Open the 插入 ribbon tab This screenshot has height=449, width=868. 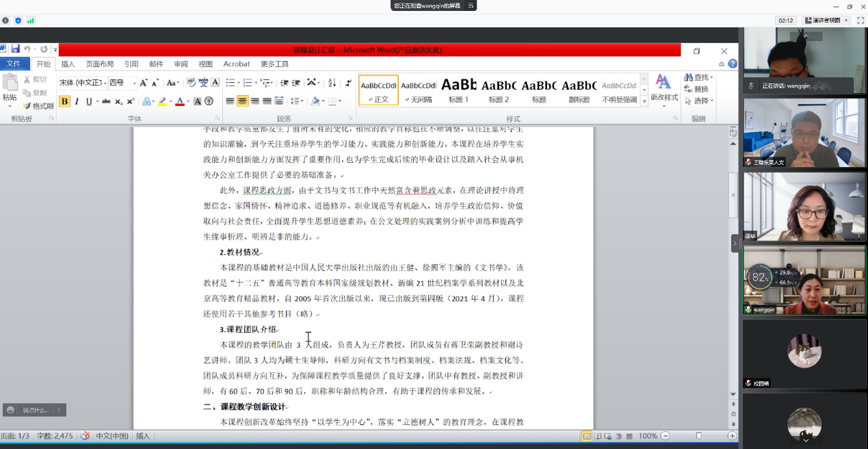click(x=68, y=64)
